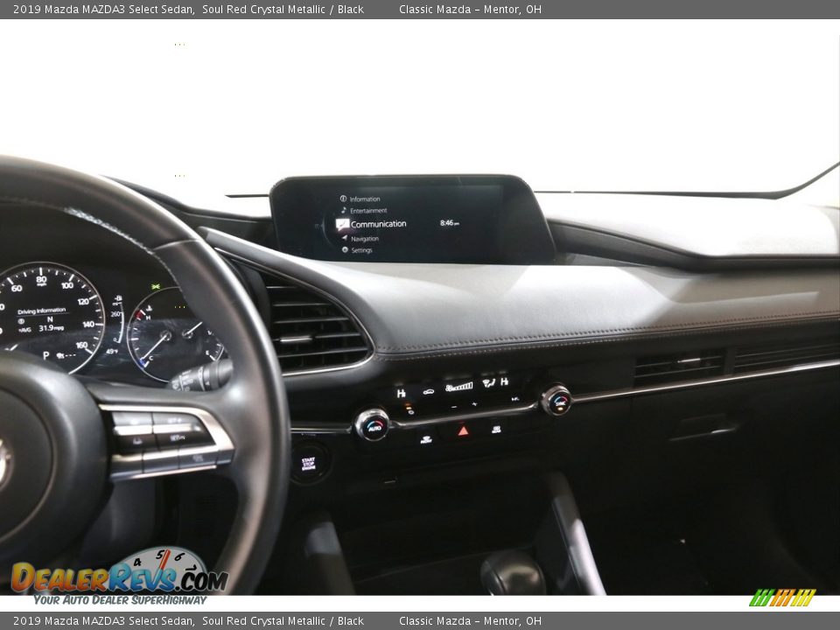Open the Entertainment menu item
840x630 pixels.
point(368,211)
